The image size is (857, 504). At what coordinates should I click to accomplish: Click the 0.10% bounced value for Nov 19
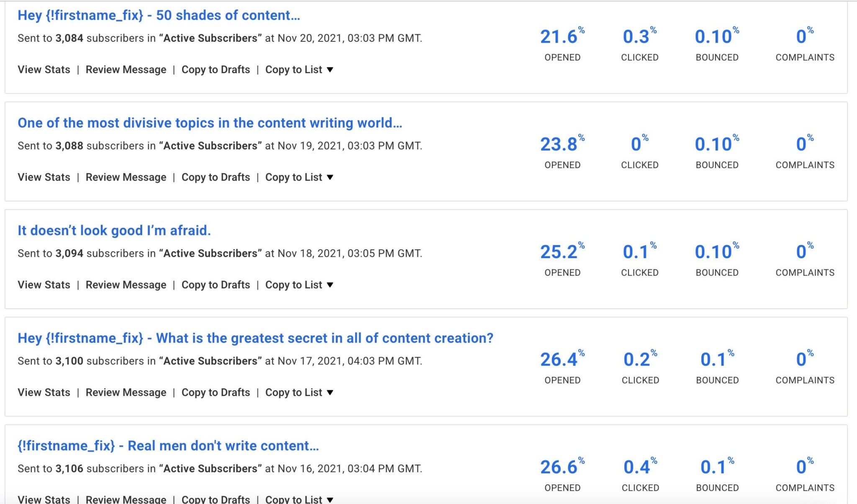point(717,144)
